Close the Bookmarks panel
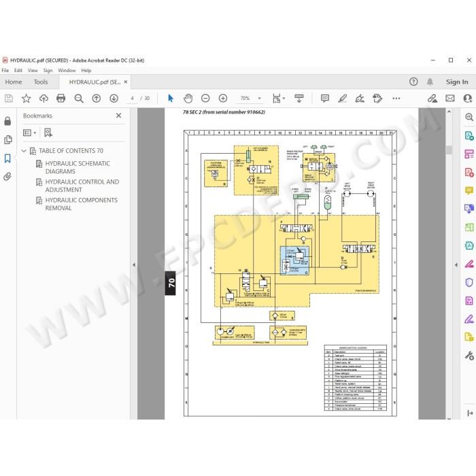 [x=119, y=116]
